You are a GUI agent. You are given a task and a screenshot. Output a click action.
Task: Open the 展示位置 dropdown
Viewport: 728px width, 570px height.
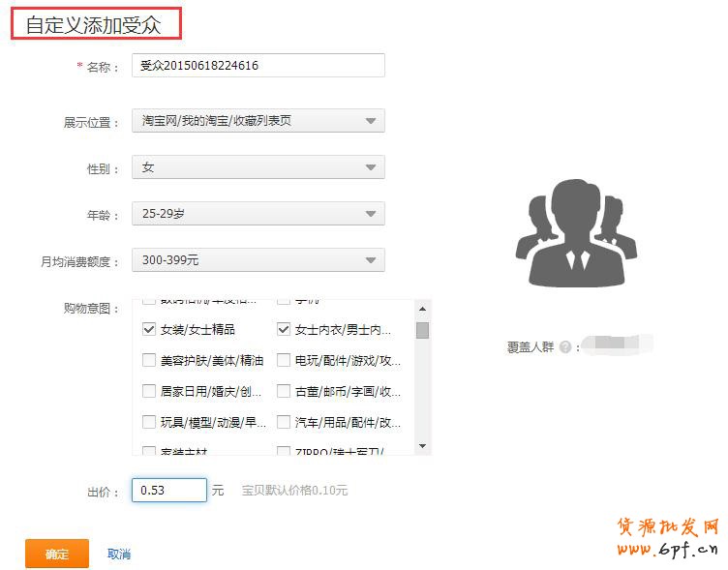[258, 121]
